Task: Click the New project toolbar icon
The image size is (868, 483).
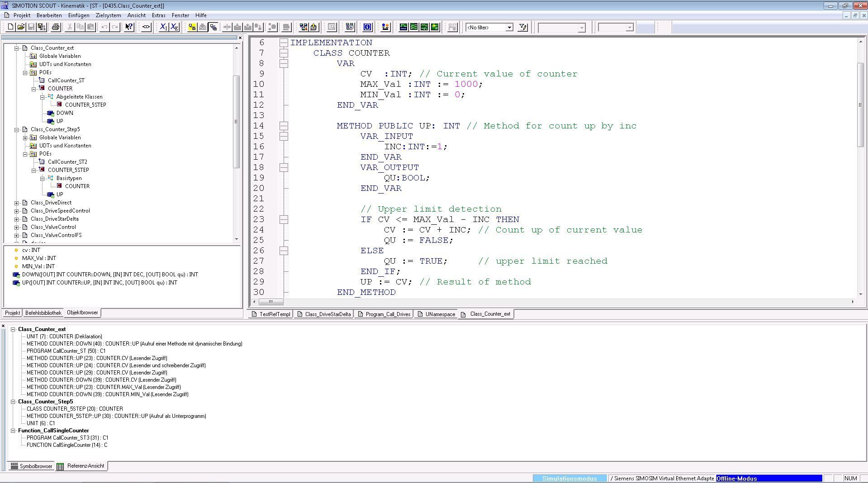Action: pyautogui.click(x=10, y=27)
